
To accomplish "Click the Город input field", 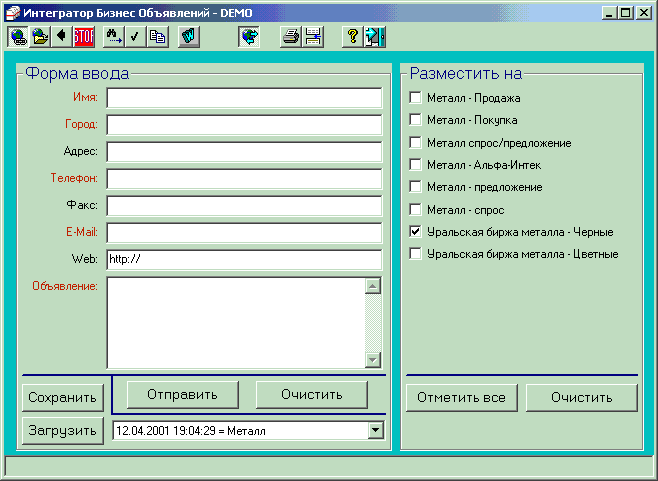I will tap(244, 125).
